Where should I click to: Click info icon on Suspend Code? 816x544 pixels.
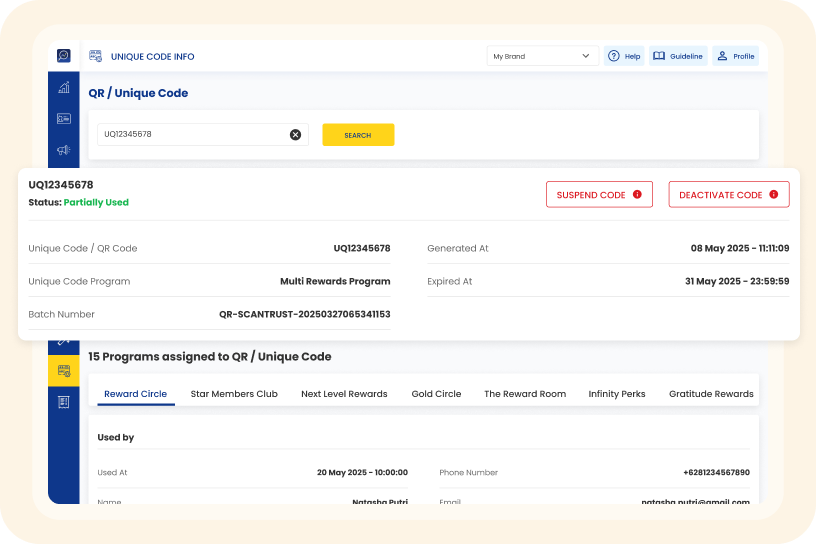(637, 194)
